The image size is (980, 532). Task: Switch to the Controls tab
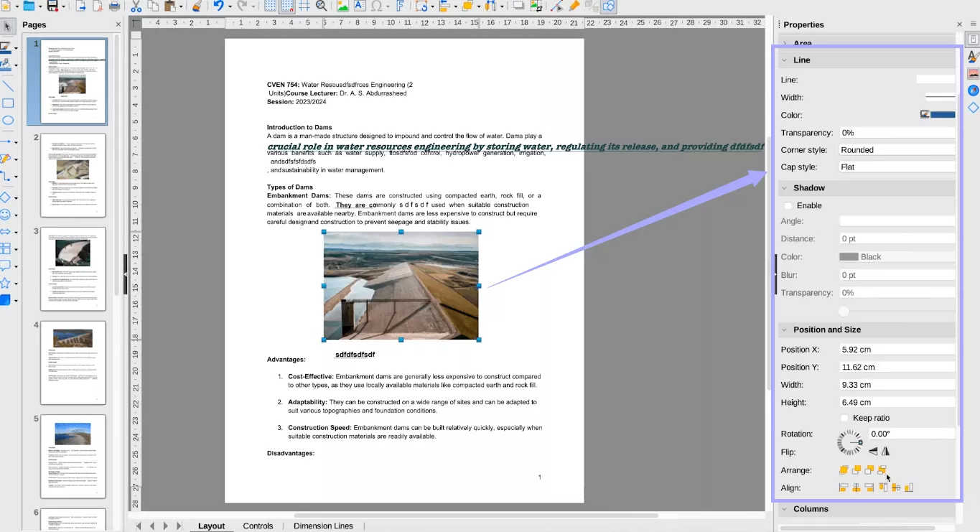click(x=258, y=526)
